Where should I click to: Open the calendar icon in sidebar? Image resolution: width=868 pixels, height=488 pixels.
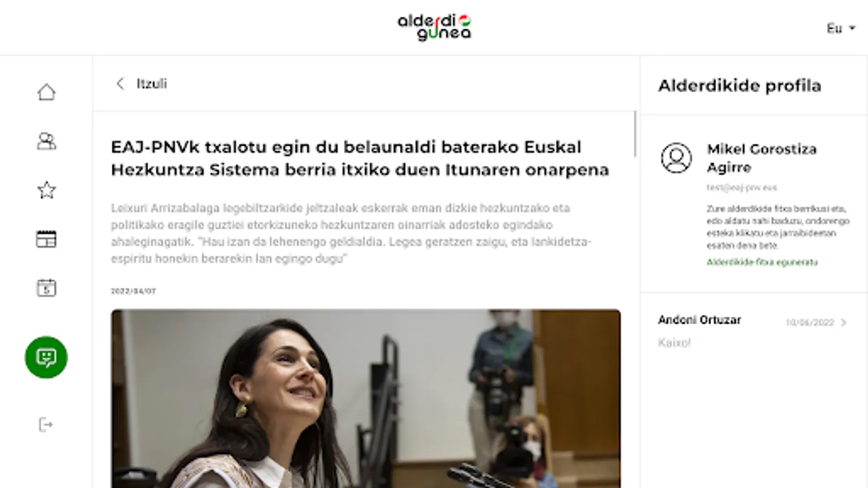click(x=46, y=287)
